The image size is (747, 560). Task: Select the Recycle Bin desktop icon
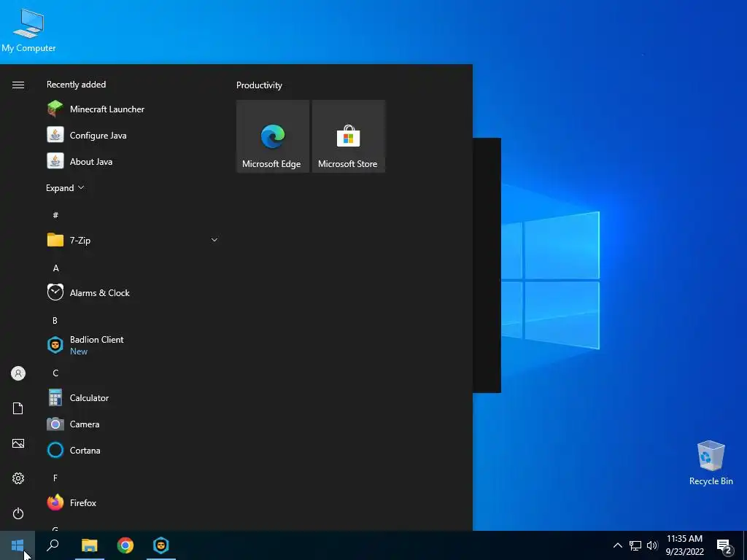[711, 463]
